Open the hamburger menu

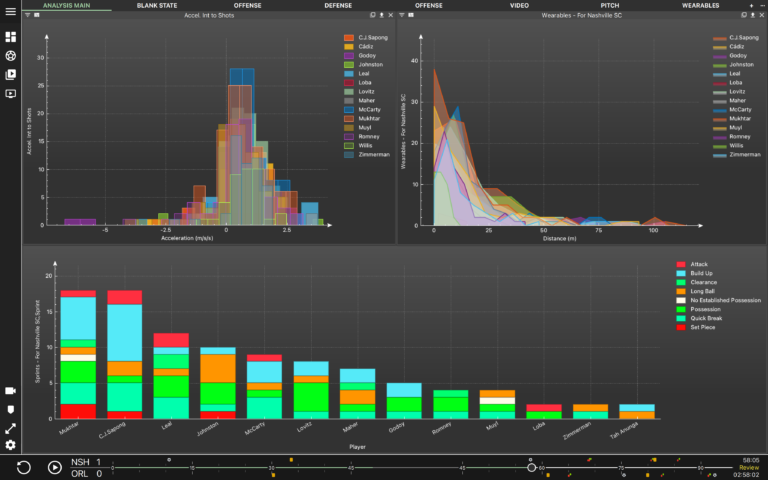10,11
